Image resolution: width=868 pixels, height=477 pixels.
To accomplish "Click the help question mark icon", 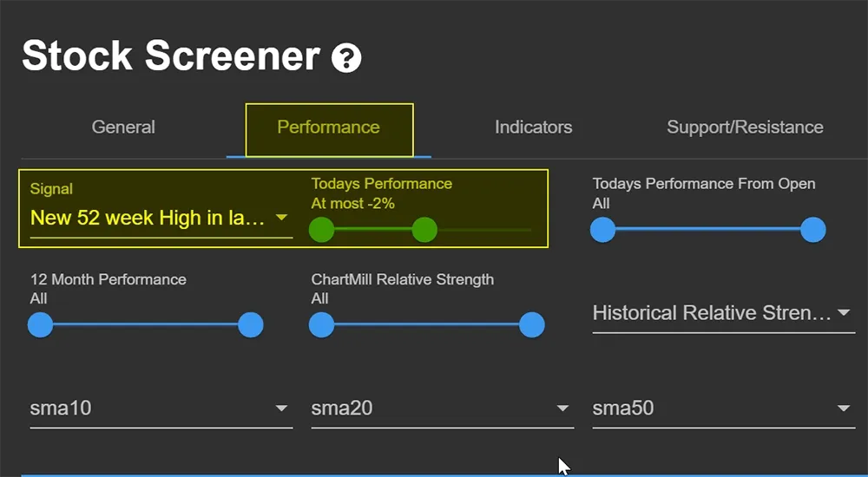I will tap(346, 57).
